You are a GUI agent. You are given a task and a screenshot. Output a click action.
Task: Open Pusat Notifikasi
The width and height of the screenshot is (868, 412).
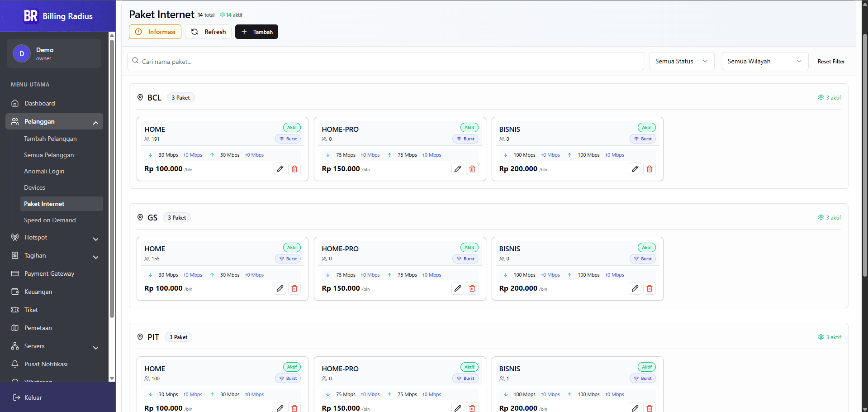(x=54, y=364)
